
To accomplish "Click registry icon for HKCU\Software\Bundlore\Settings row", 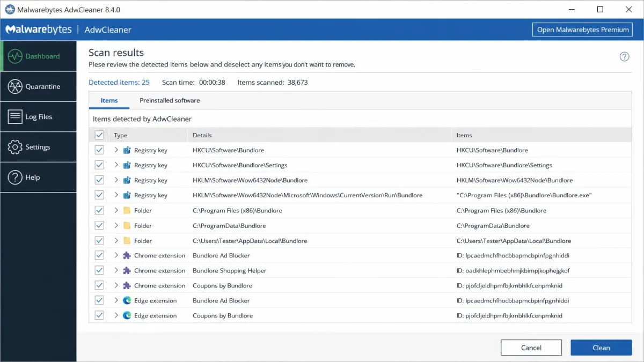I will (127, 165).
